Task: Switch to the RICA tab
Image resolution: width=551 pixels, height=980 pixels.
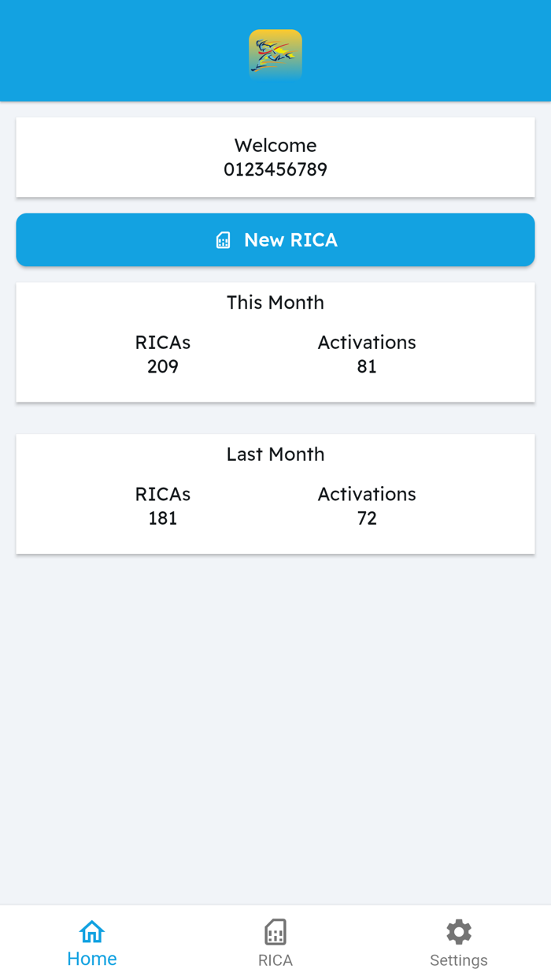Action: [275, 941]
